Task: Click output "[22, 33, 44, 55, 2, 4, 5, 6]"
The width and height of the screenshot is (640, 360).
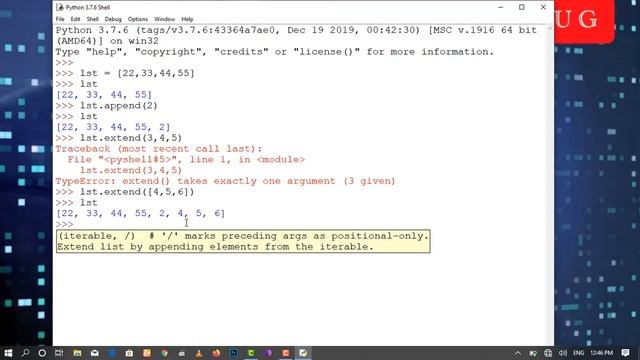Action: click(x=140, y=213)
